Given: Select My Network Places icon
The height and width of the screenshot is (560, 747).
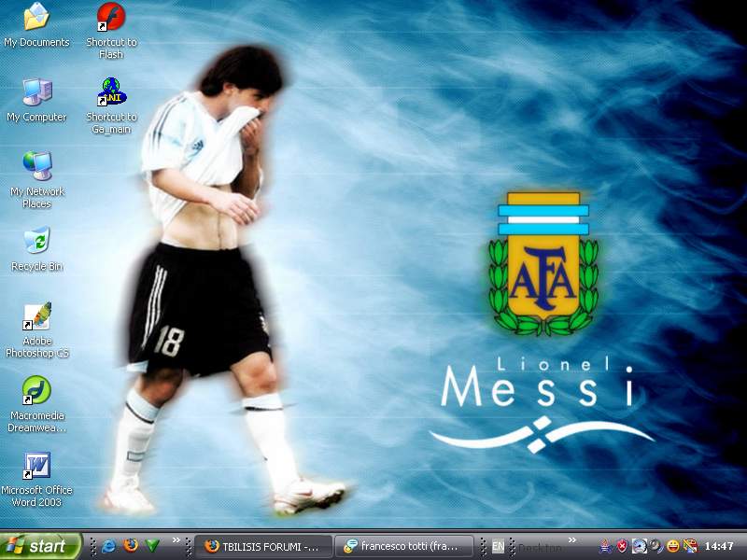Looking at the screenshot, I should click(36, 180).
